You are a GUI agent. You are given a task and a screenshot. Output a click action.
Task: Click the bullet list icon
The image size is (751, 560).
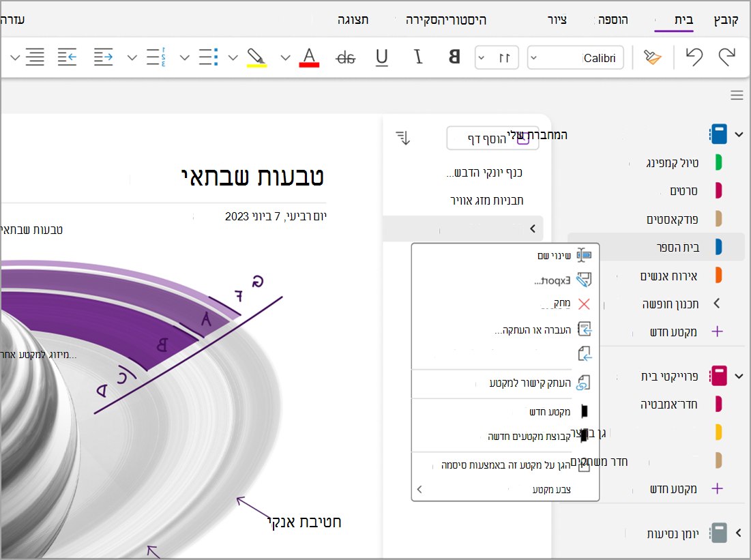click(208, 57)
